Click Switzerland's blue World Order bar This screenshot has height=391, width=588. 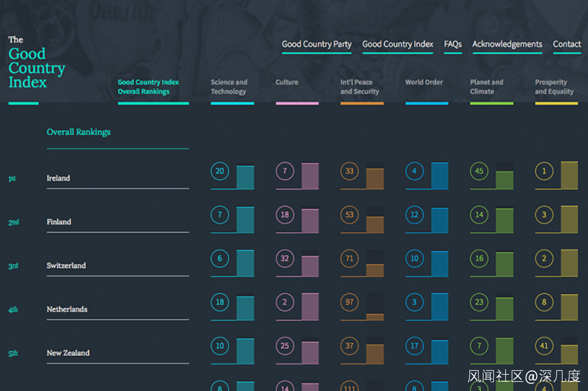pyautogui.click(x=440, y=264)
